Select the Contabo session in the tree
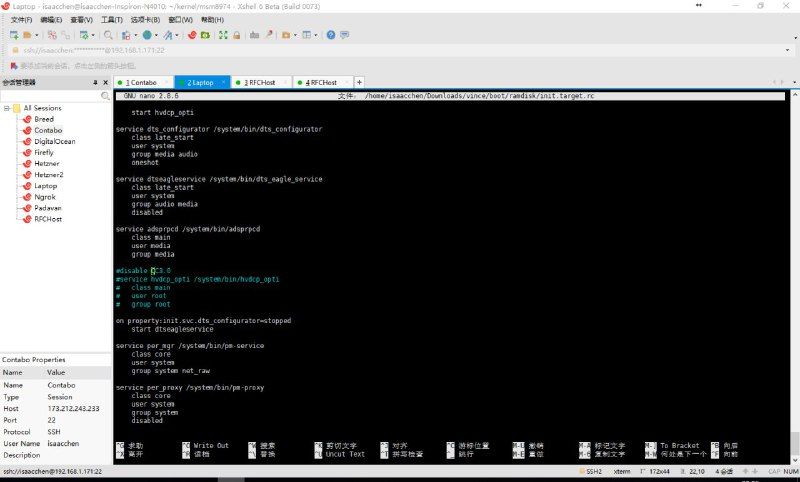This screenshot has height=482, width=800. pos(48,130)
